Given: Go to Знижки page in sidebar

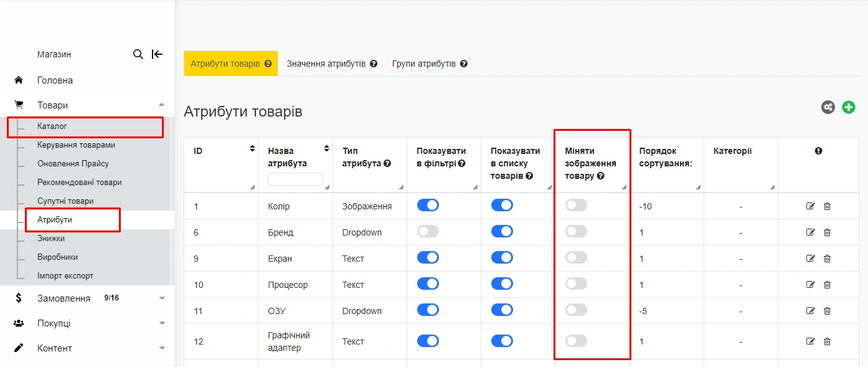Looking at the screenshot, I should pos(51,239).
